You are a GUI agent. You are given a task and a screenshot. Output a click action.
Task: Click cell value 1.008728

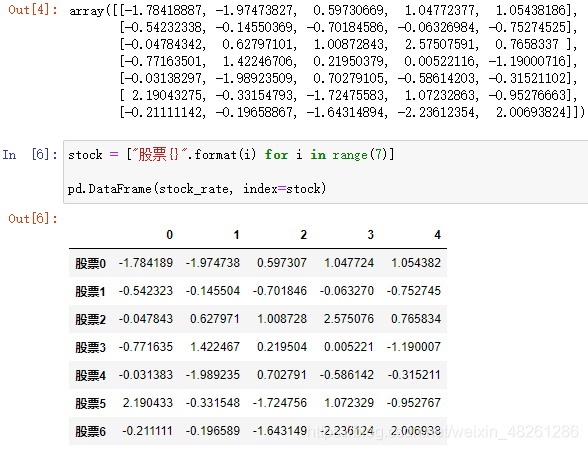tap(282, 319)
